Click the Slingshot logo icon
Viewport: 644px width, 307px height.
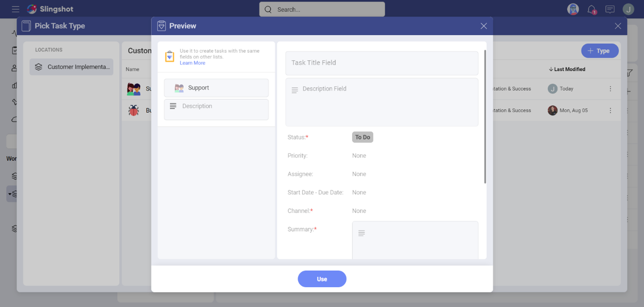click(32, 9)
